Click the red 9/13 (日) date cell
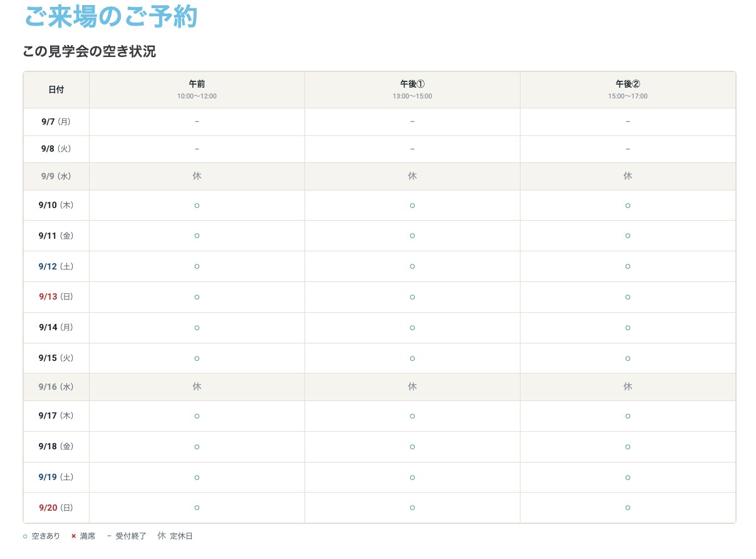756x559 pixels. click(x=56, y=297)
